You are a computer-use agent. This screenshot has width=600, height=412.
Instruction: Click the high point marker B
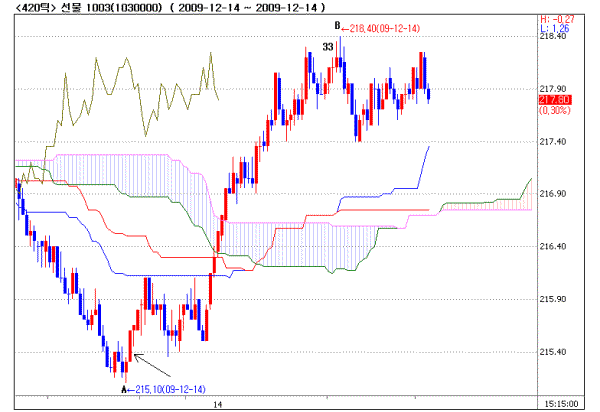click(337, 25)
